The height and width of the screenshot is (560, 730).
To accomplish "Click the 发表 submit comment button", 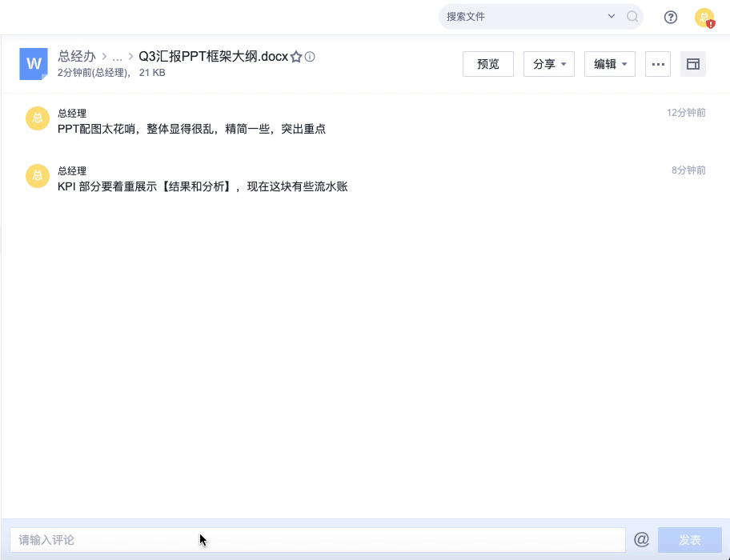I will tap(688, 539).
